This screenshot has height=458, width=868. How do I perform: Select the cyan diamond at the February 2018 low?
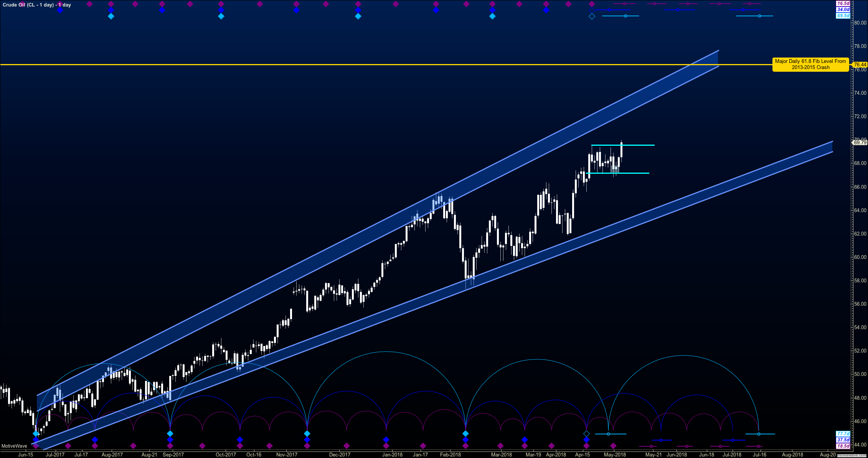[x=465, y=433]
